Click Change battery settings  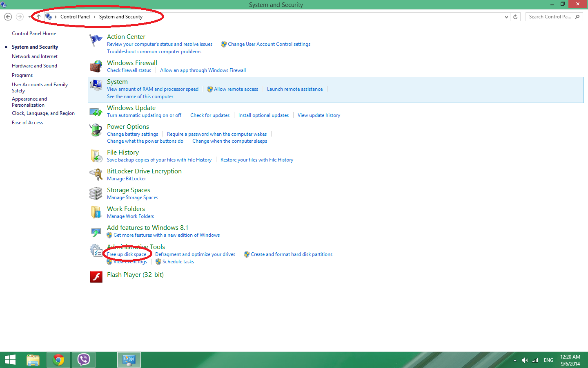tap(133, 134)
